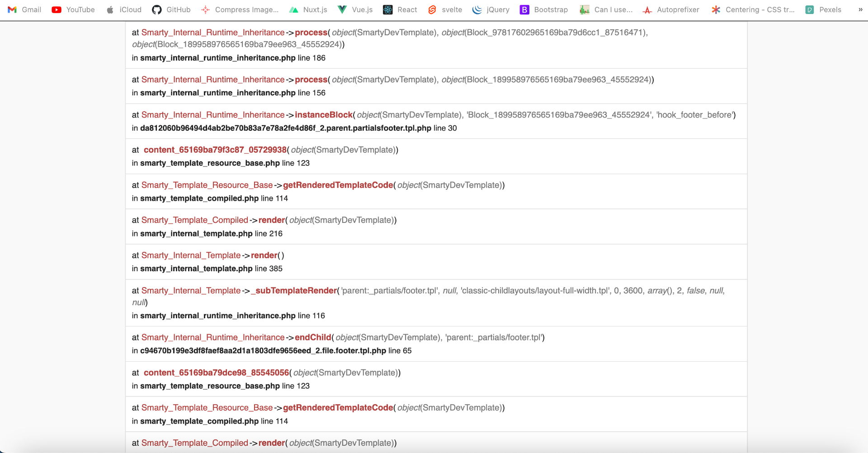
Task: Click the Vue.js logo bookmark
Action: coord(342,9)
